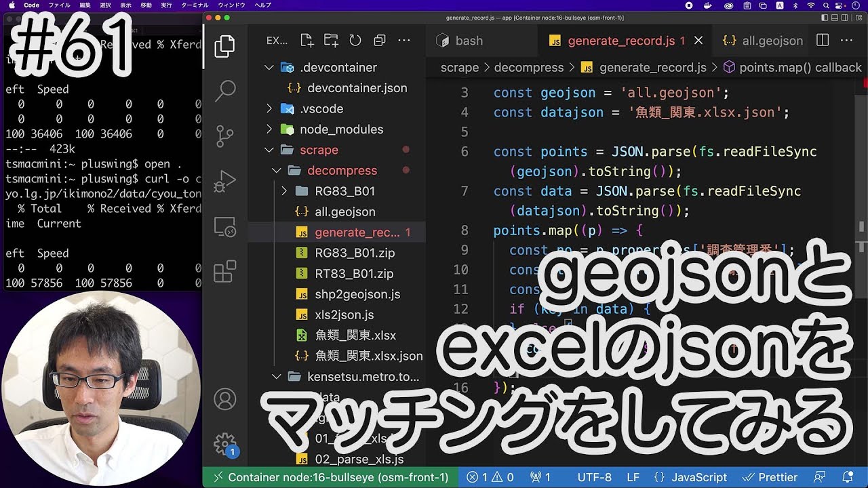Click the feedback icon in status bar
868x488 pixels.
click(821, 477)
